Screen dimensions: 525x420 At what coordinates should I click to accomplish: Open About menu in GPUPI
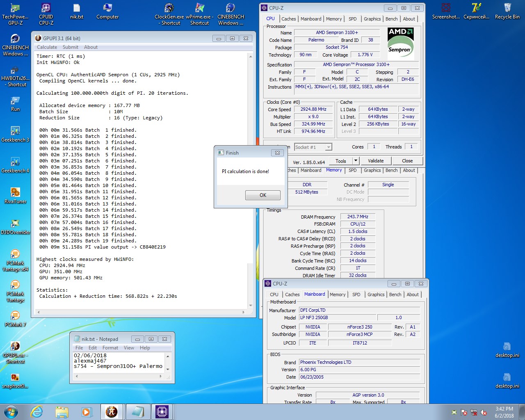91,47
